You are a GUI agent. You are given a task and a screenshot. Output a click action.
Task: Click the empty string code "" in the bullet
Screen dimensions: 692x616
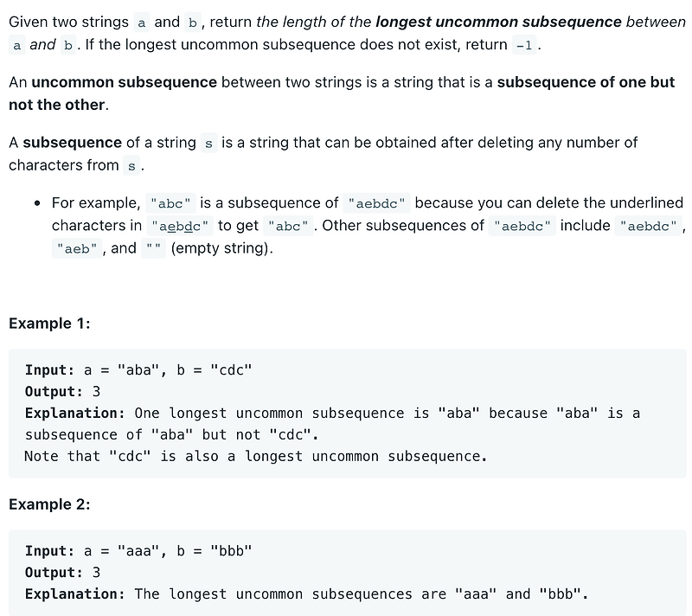click(154, 248)
